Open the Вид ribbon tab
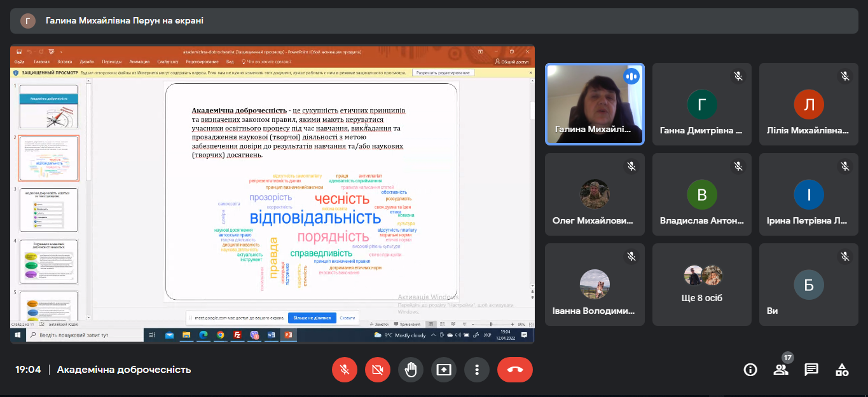The height and width of the screenshot is (397, 868). [x=230, y=62]
